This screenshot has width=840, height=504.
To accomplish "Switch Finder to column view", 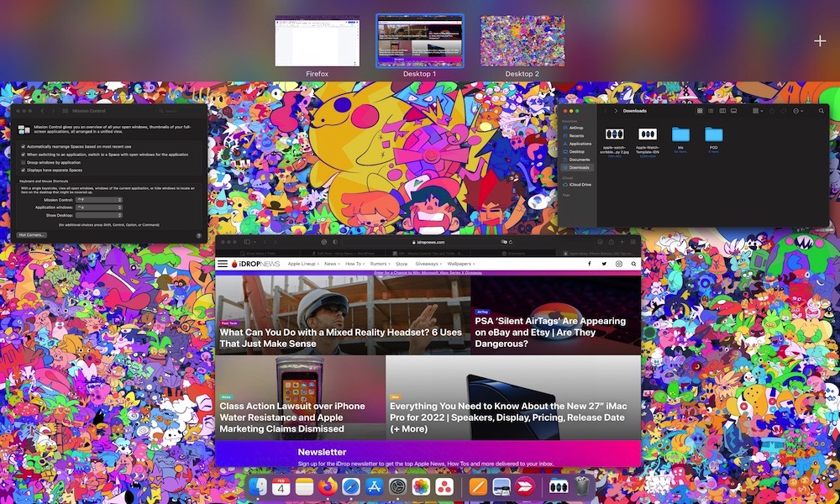I will (x=722, y=111).
